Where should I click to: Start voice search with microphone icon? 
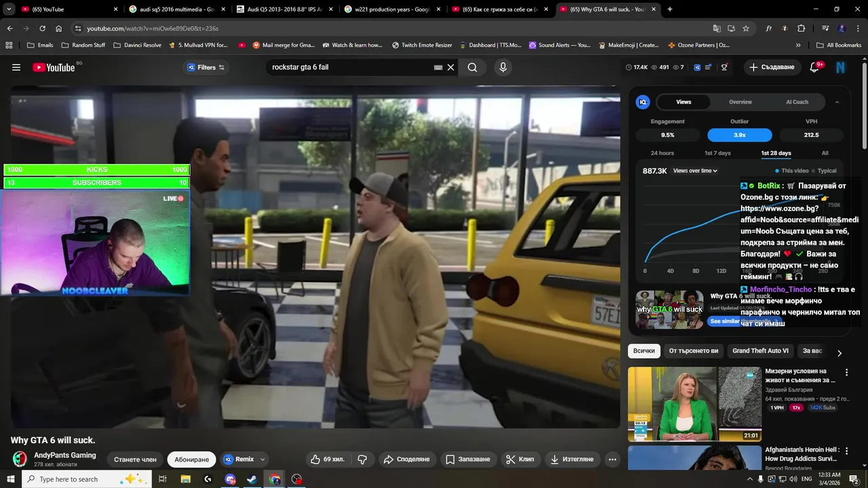tap(502, 67)
